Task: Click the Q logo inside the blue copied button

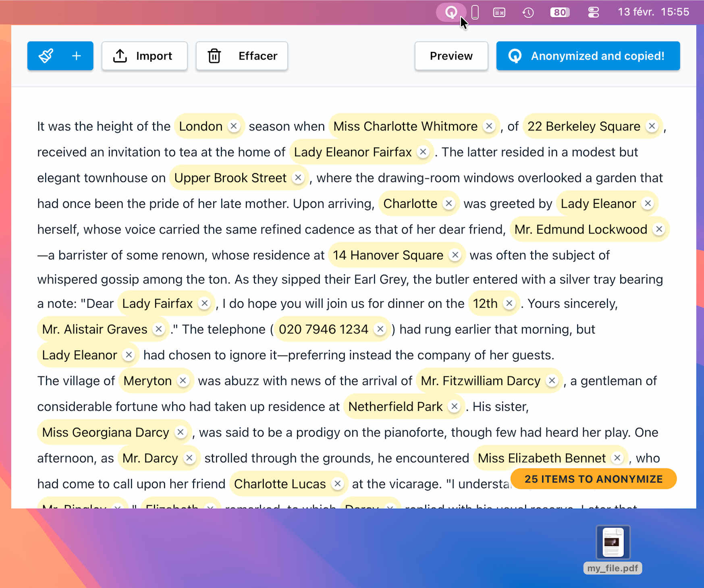Action: point(516,56)
